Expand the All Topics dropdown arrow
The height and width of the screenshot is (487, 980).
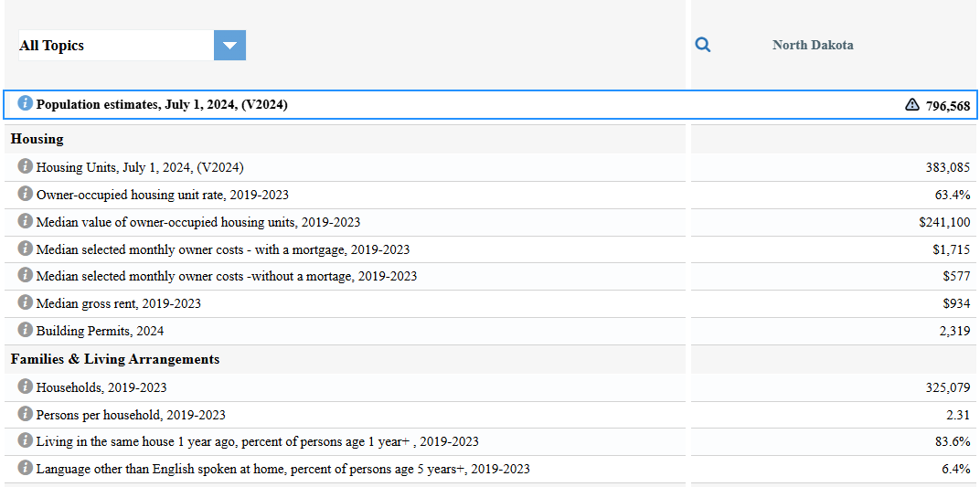[229, 46]
